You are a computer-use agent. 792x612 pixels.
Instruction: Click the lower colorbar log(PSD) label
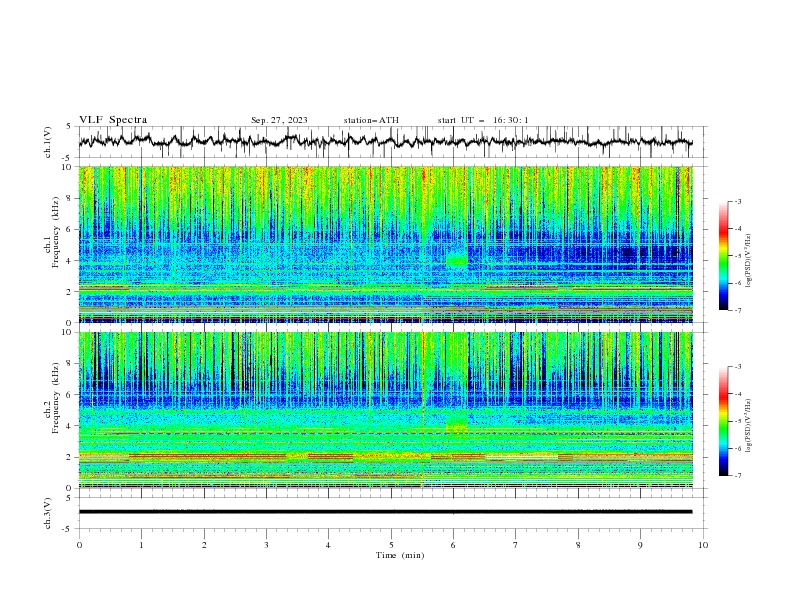pyautogui.click(x=749, y=426)
